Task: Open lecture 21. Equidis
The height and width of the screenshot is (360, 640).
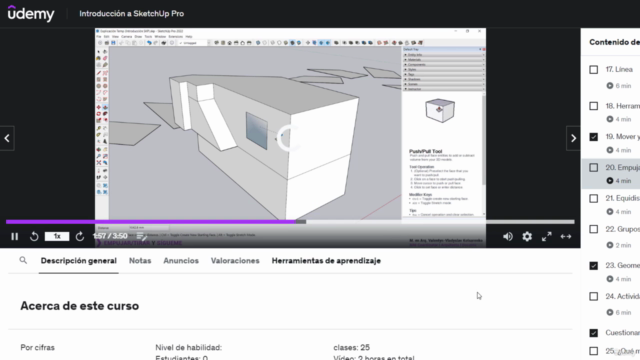Action: (622, 198)
